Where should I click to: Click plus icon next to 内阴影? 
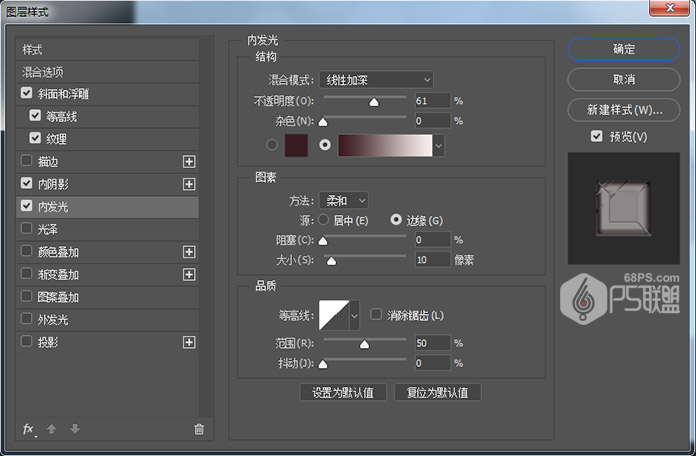pyautogui.click(x=188, y=184)
